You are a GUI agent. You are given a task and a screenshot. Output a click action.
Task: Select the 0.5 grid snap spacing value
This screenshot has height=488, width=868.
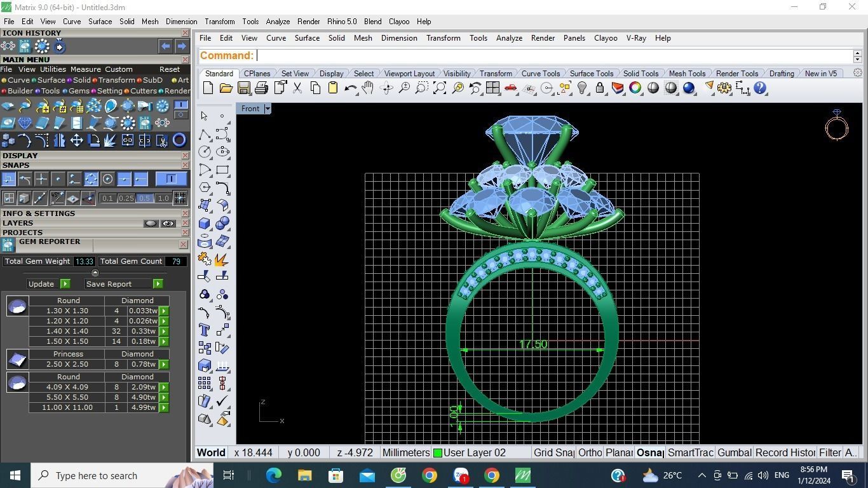[144, 198]
